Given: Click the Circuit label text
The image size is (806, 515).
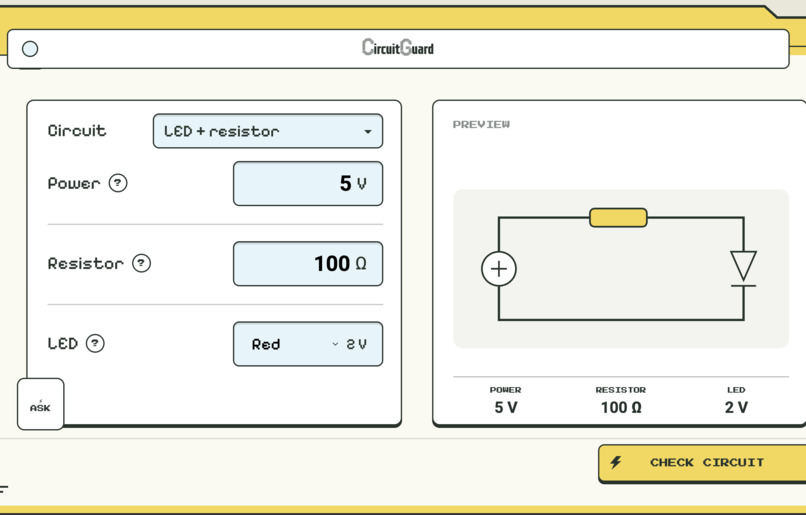Looking at the screenshot, I should click(77, 131).
